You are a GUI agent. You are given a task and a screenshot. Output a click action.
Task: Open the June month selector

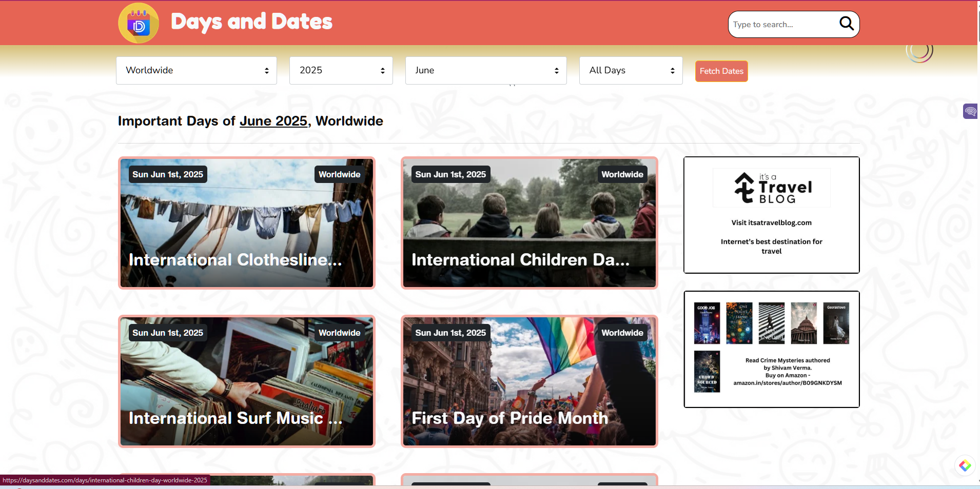pyautogui.click(x=485, y=71)
